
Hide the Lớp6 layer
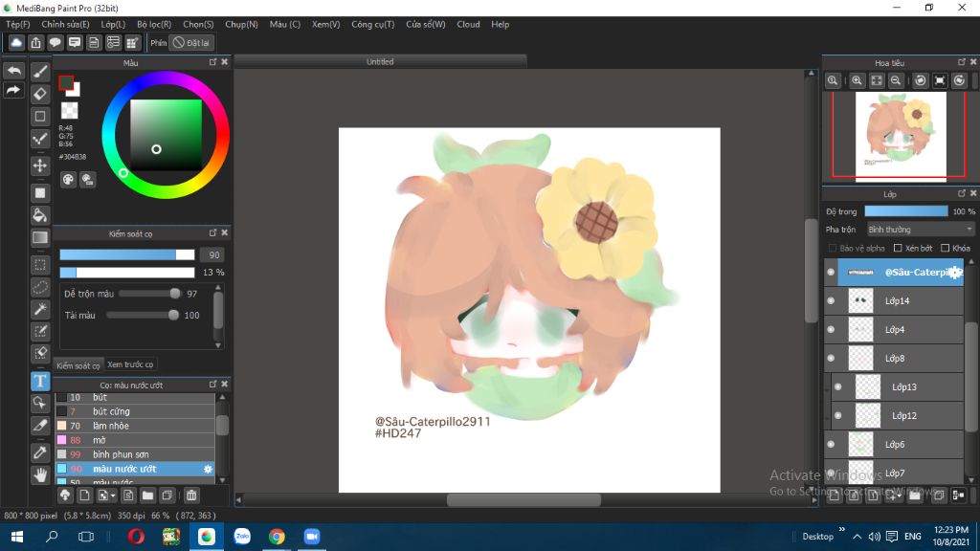tap(831, 444)
